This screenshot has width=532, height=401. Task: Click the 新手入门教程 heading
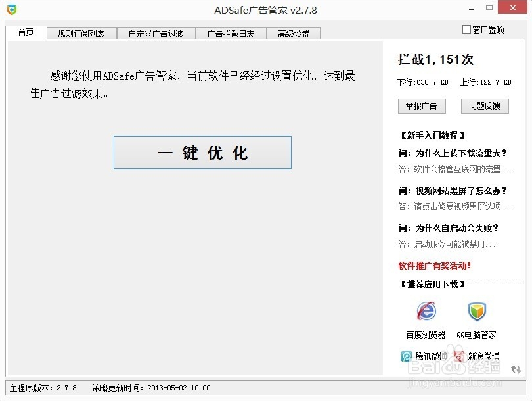[432, 136]
